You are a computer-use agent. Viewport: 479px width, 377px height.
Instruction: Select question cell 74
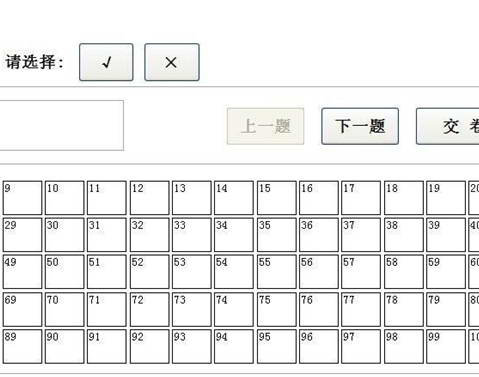pos(234,310)
